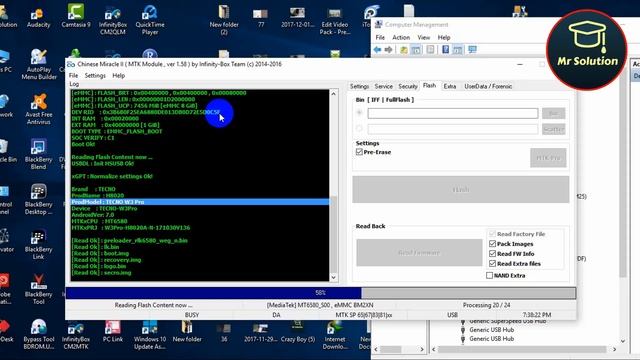Open BlackBerry Tool desktop icon
640x360 pixels.
pyautogui.click(x=38, y=289)
